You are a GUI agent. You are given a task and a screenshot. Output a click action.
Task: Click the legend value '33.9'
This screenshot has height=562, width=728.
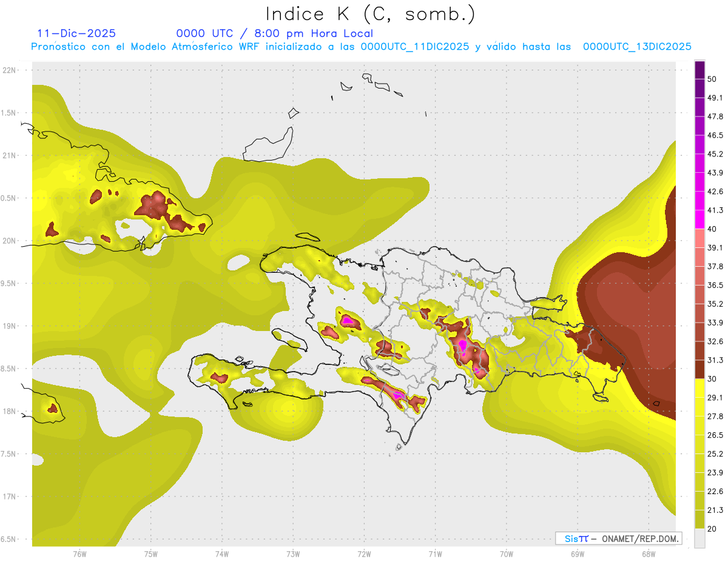point(715,323)
